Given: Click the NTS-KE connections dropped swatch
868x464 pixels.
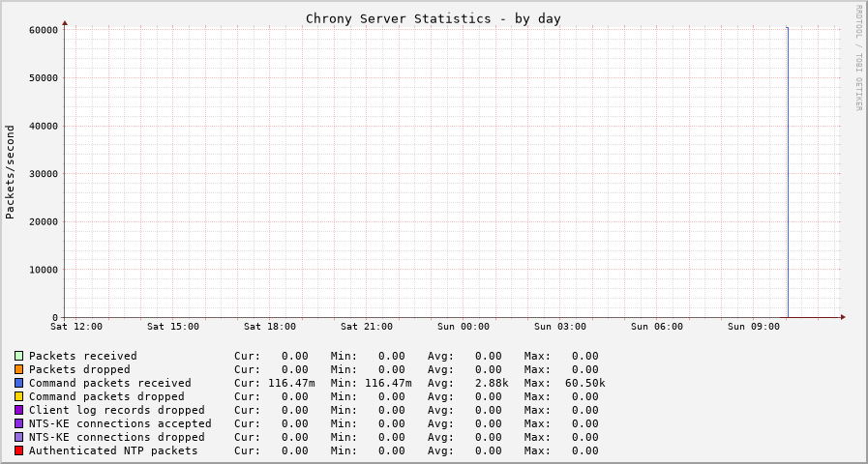Looking at the screenshot, I should [18, 437].
